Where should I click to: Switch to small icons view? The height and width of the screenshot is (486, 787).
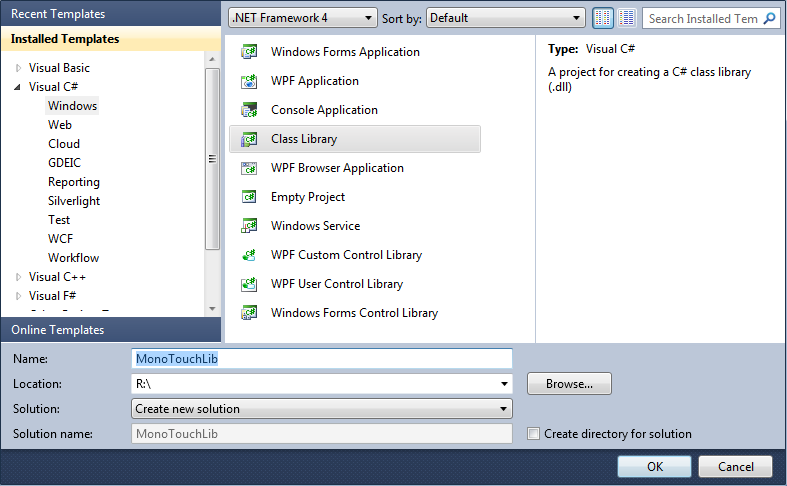click(603, 18)
